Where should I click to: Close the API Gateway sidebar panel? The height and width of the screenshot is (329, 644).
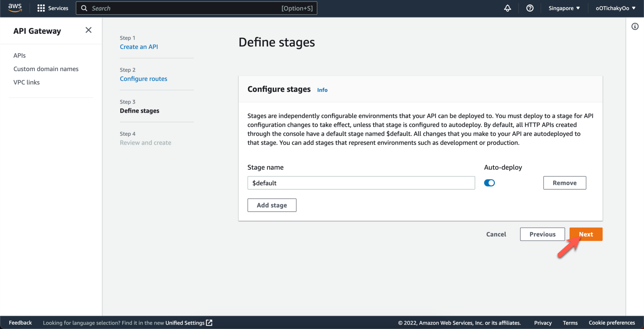click(88, 30)
